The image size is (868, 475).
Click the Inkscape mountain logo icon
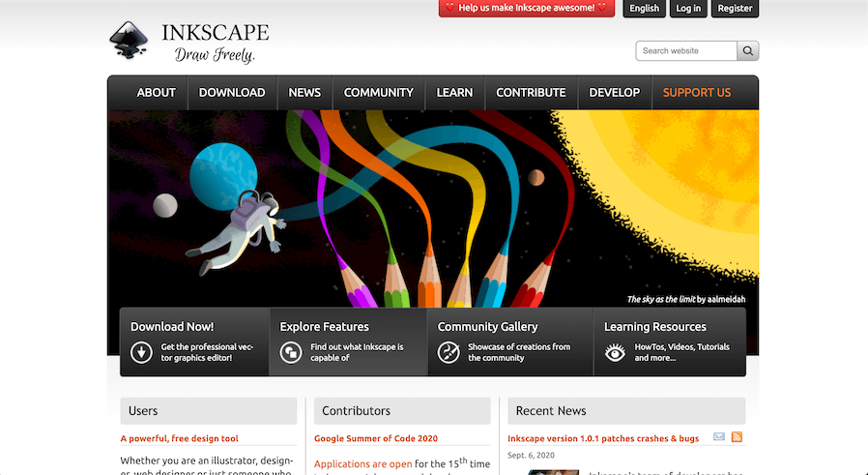129,40
